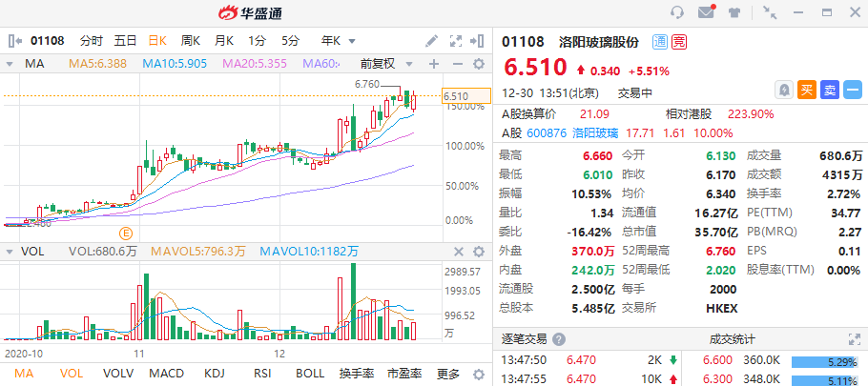Viewport: 868px width, 386px height.
Task: Open 更多 more indicators menu
Action: coord(448,374)
